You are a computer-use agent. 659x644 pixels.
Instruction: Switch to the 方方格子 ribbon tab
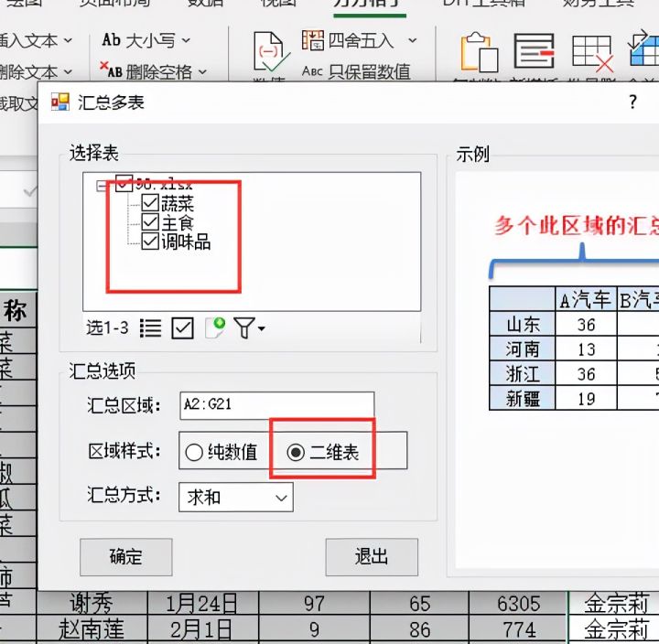(370, 4)
